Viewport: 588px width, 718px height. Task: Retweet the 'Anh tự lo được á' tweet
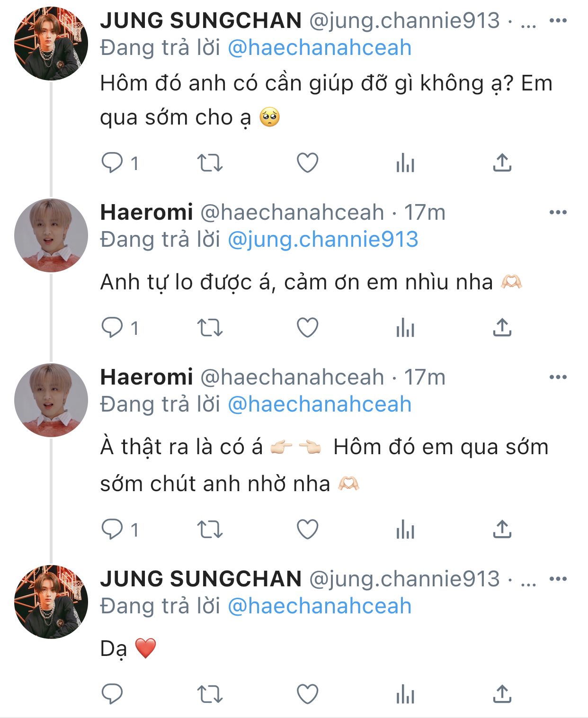tap(210, 327)
